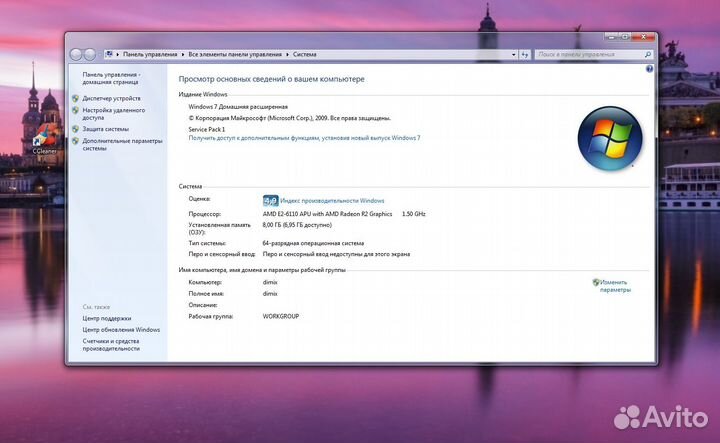The height and width of the screenshot is (443, 720).
Task: Open Центр поддержки link
Action: [107, 318]
